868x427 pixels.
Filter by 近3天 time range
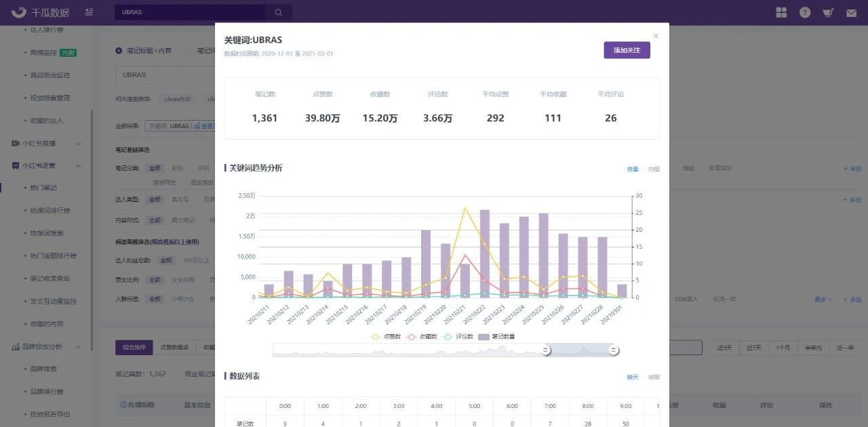coord(726,348)
